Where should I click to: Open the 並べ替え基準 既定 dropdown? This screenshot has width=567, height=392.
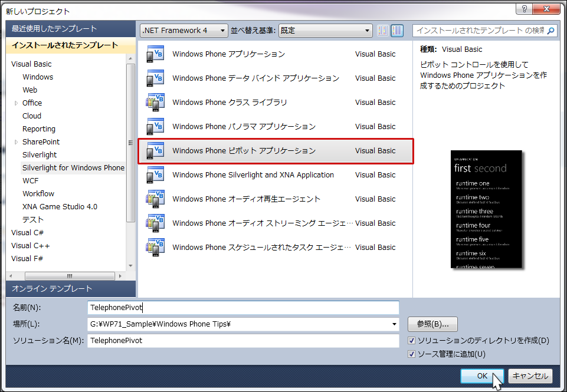click(326, 31)
